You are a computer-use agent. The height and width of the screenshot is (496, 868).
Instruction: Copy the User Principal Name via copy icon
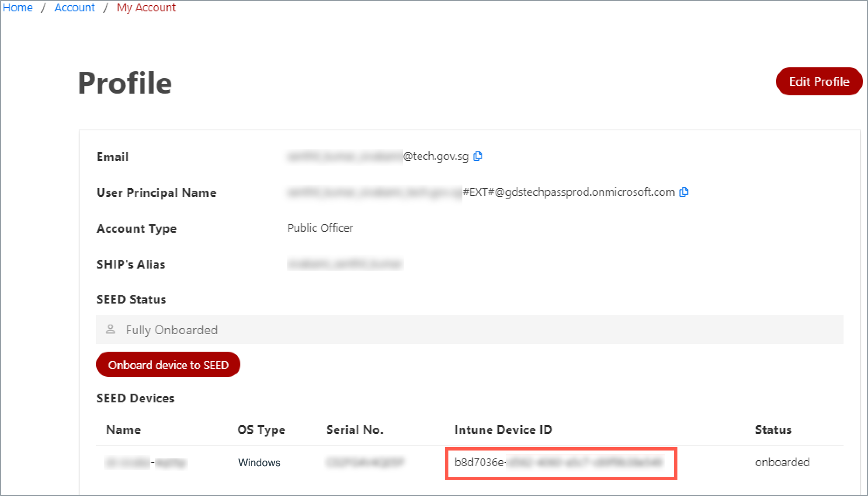point(684,192)
